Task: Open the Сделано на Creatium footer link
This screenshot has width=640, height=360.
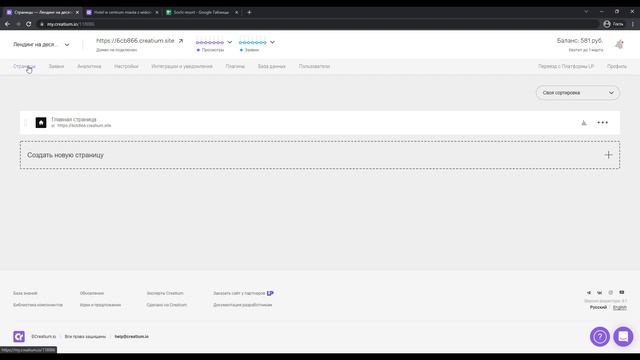Action: 167,305
